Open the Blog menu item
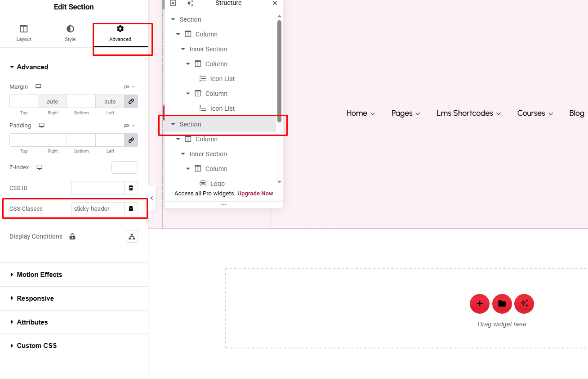 pos(577,113)
